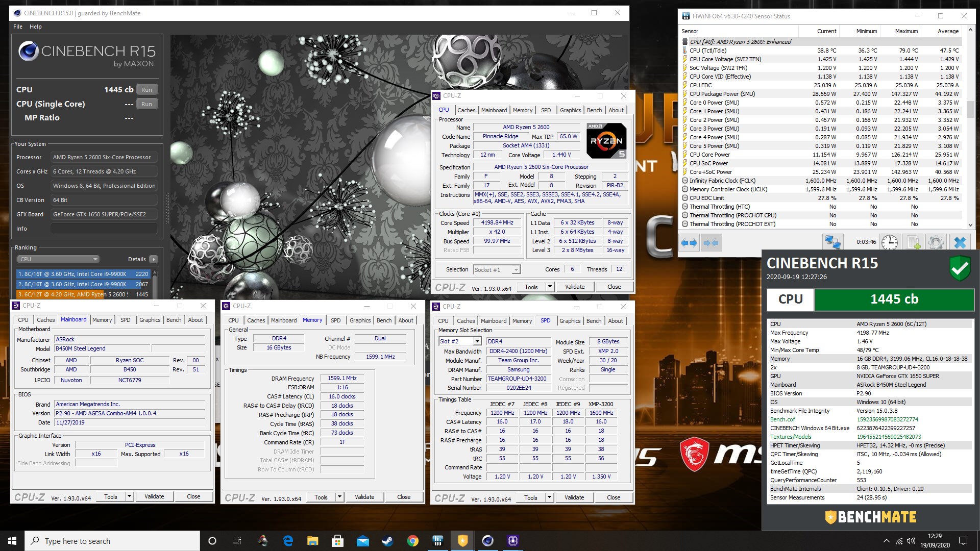Switch to HWiNFO taskbar icon
The image size is (980, 551).
click(x=437, y=541)
